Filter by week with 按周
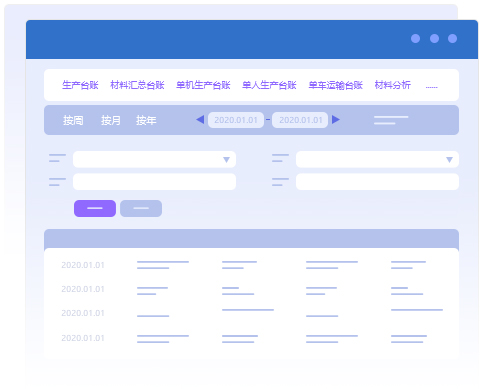This screenshot has width=480, height=389. click(73, 120)
